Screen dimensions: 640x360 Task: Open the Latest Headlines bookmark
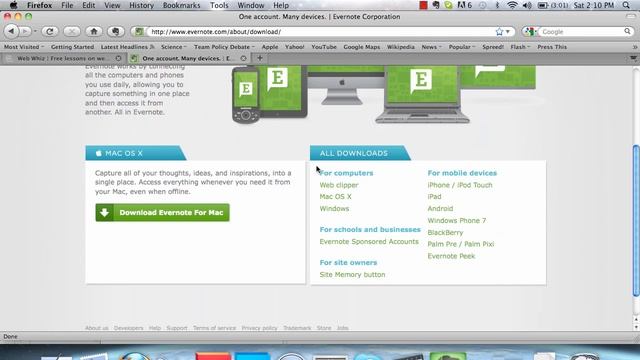click(127, 47)
